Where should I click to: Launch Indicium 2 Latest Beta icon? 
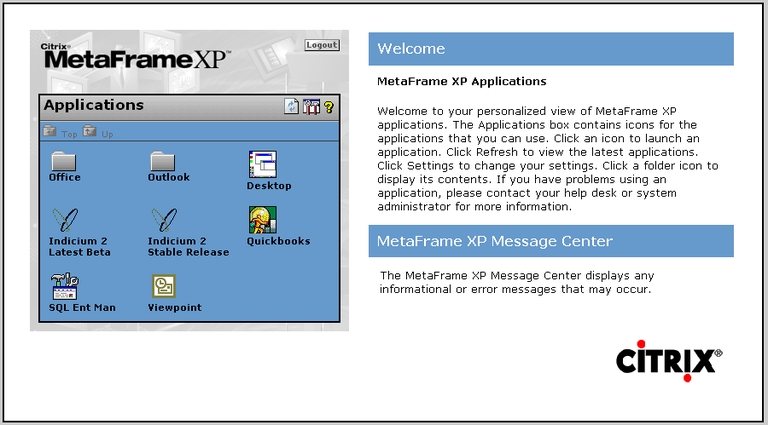[x=64, y=219]
